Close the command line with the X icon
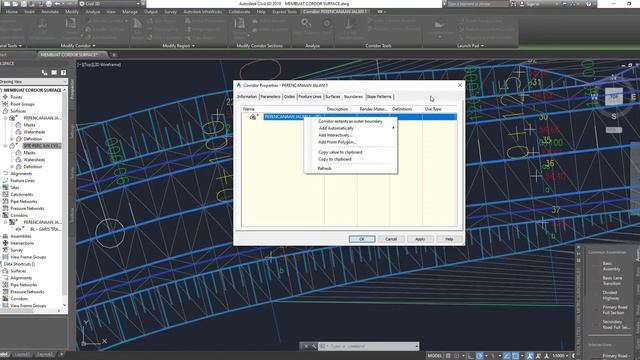Viewport: 640px width, 360px height. (306, 346)
